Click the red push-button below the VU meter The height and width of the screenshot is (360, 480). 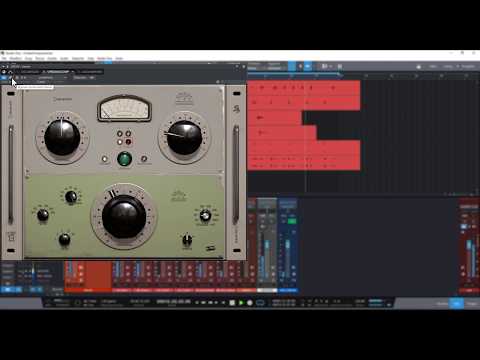click(x=128, y=142)
